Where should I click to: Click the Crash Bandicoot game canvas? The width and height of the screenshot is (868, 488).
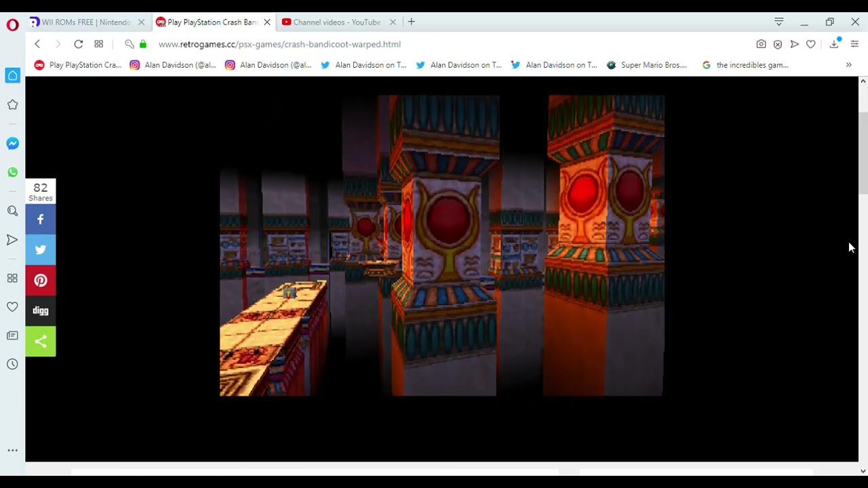(442, 245)
